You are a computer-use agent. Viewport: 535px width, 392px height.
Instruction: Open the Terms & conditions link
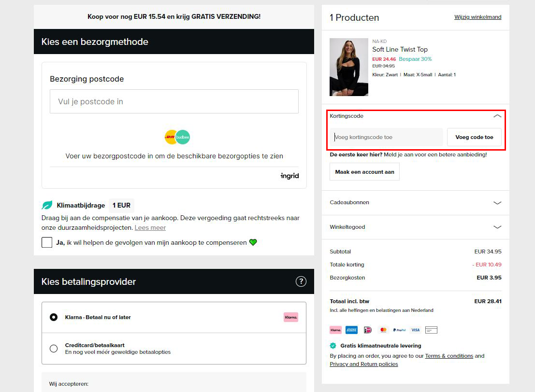pos(449,356)
